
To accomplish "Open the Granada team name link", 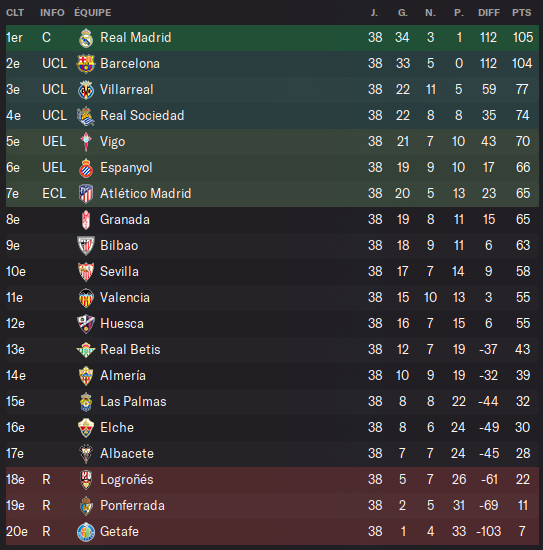I will pyautogui.click(x=125, y=220).
